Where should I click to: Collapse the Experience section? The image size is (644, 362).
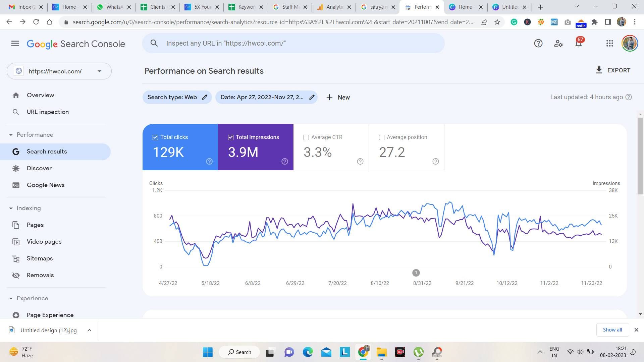click(x=11, y=298)
